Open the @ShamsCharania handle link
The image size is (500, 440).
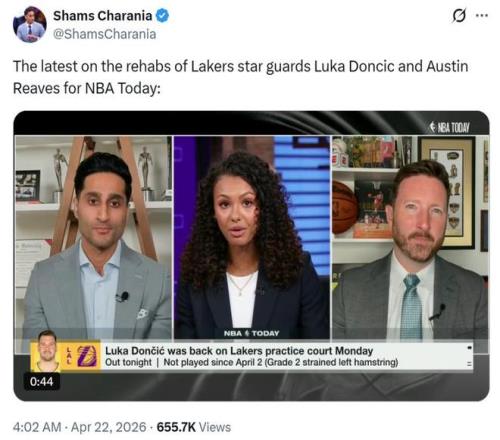105,34
